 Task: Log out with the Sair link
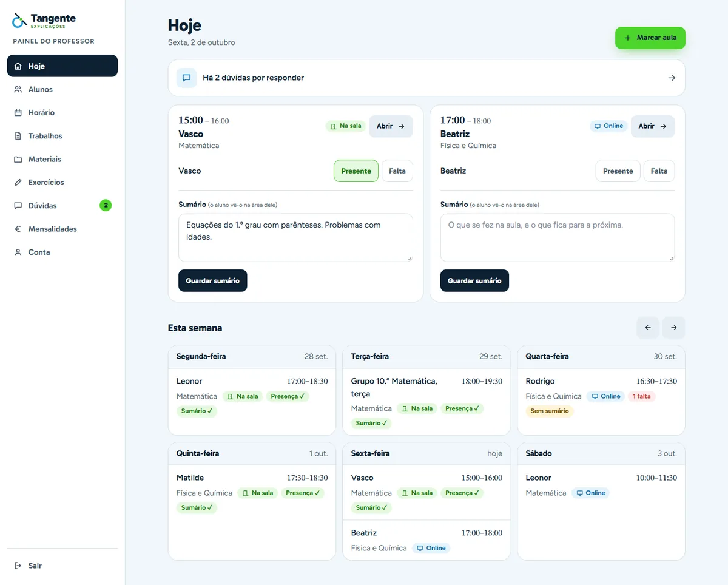(62, 566)
